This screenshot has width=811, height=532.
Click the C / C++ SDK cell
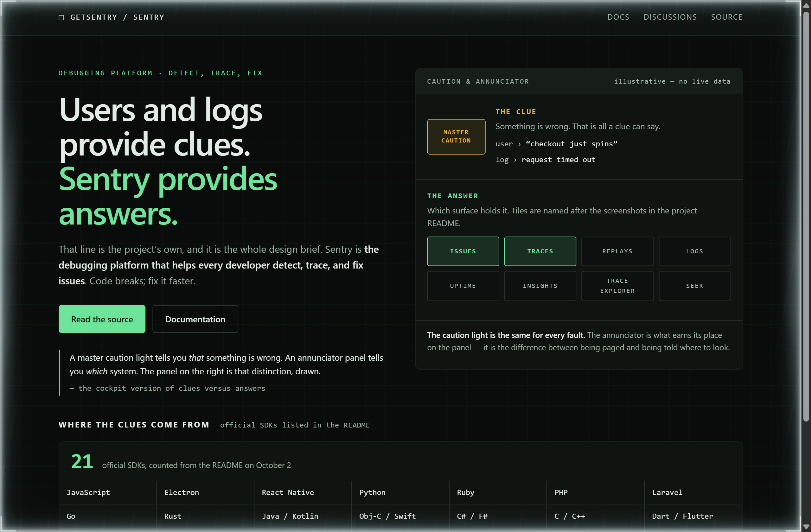595,517
